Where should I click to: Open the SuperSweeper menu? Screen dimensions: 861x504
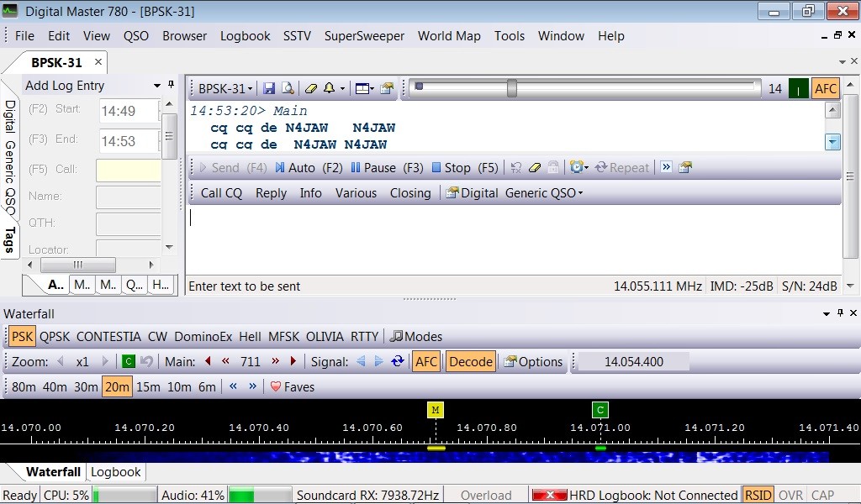[364, 35]
